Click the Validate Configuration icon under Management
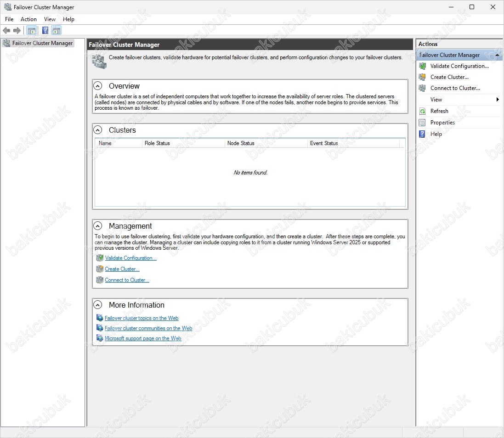504x438 pixels. 100,258
